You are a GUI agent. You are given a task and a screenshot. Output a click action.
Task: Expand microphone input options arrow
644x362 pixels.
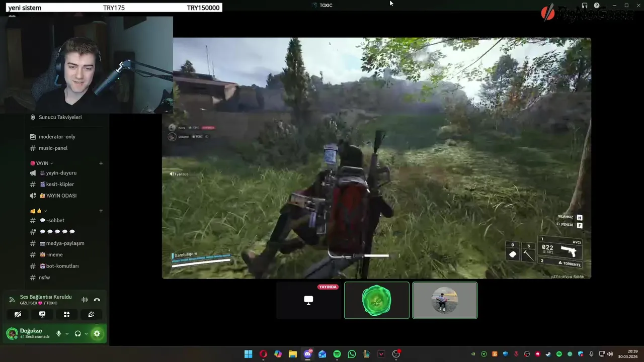pyautogui.click(x=67, y=334)
